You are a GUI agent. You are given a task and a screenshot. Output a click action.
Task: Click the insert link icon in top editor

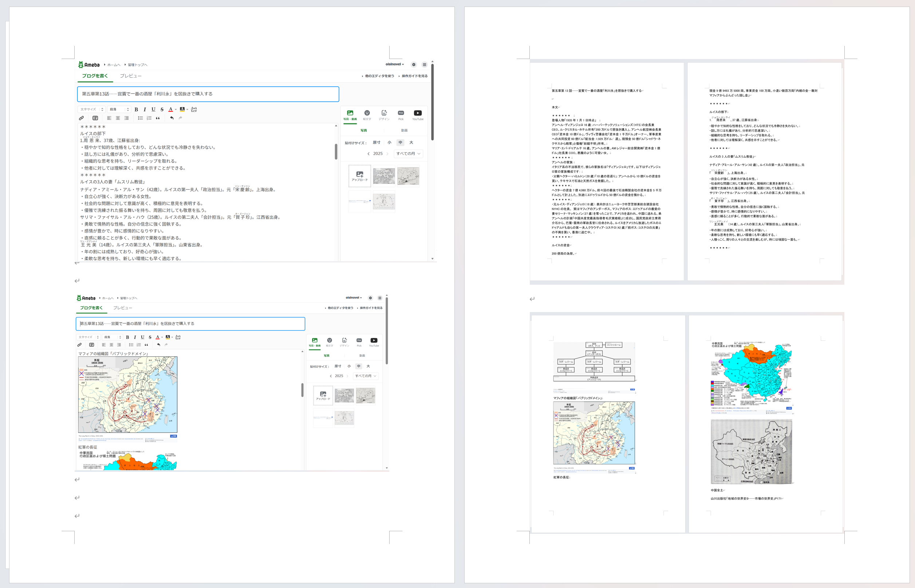click(81, 118)
